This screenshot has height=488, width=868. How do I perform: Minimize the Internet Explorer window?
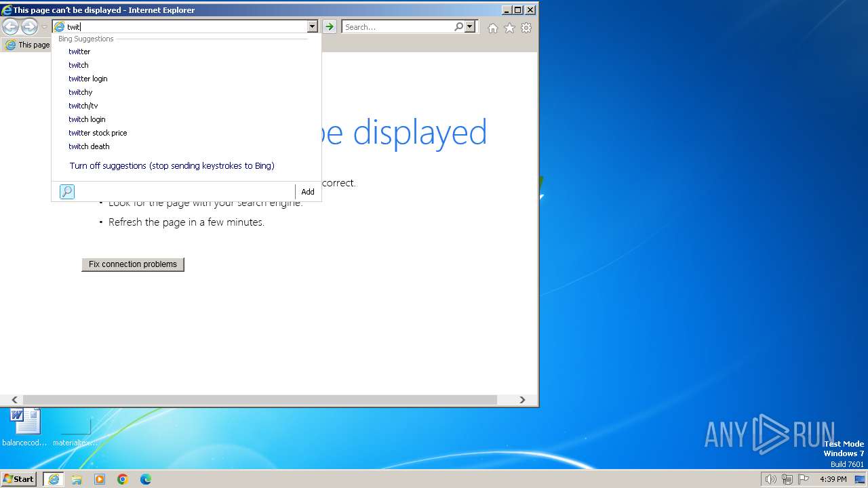507,10
